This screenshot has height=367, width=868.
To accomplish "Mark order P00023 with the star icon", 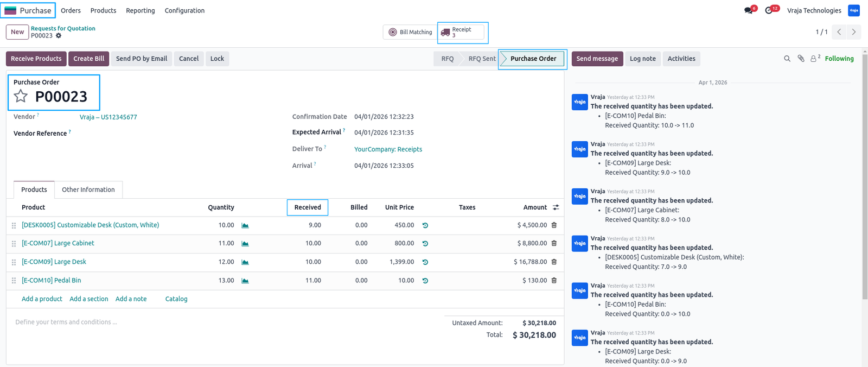I will [x=21, y=96].
